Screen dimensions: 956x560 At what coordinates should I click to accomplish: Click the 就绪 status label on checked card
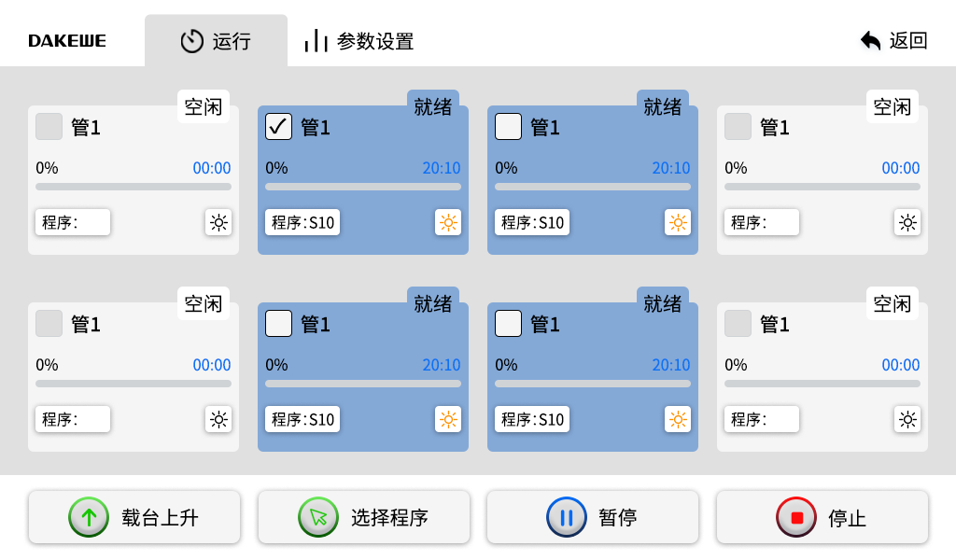[x=433, y=106]
